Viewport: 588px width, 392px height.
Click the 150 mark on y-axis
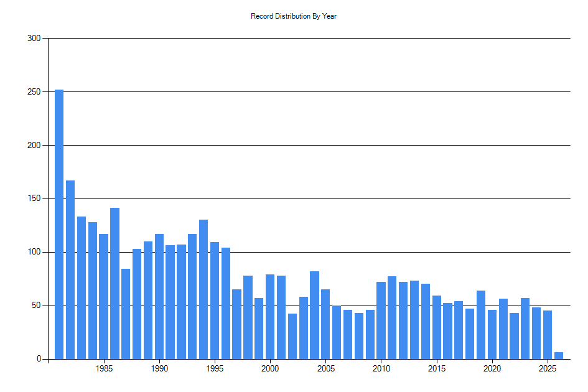click(35, 198)
